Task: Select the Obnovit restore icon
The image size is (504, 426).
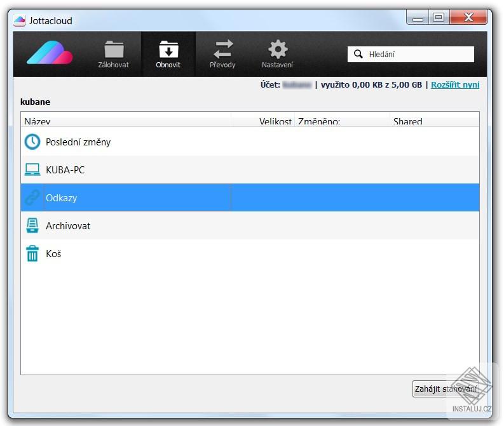Action: click(168, 50)
